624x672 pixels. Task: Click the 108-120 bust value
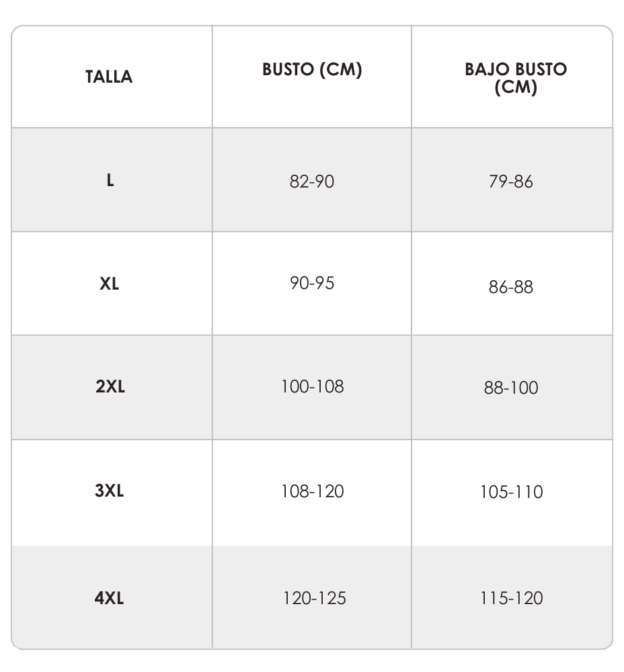[x=312, y=492]
